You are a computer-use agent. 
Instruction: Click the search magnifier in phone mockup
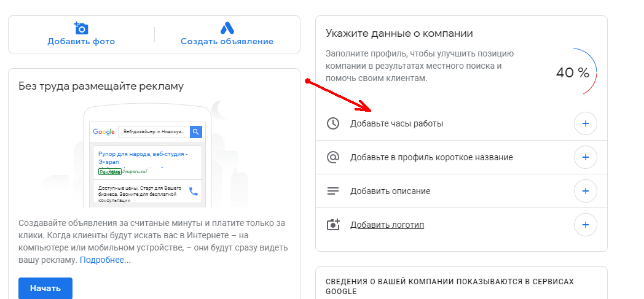pos(196,131)
